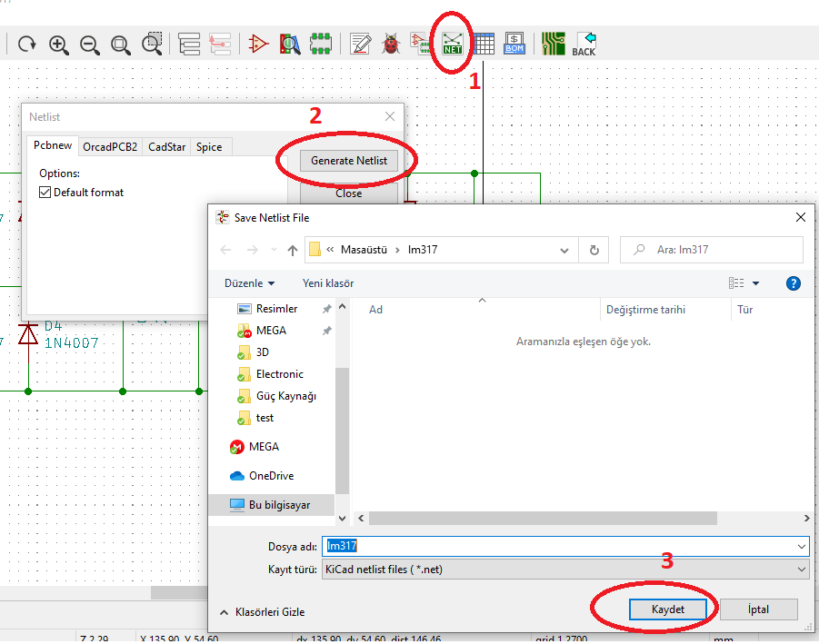Open the annotate schematic symbols icon

pyautogui.click(x=361, y=44)
